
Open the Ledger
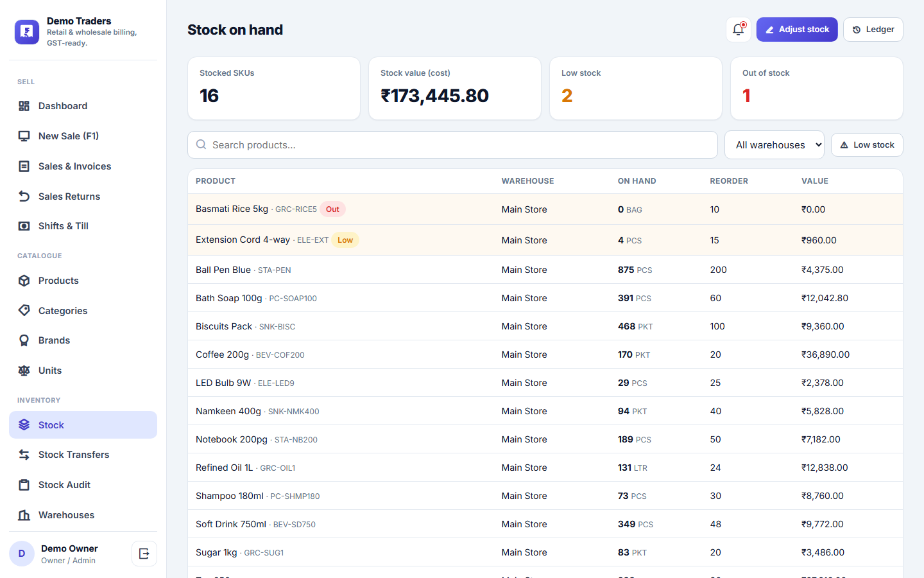coord(873,30)
